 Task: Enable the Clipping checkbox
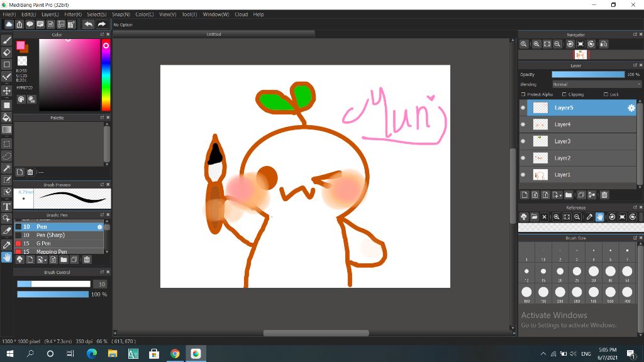coord(564,94)
